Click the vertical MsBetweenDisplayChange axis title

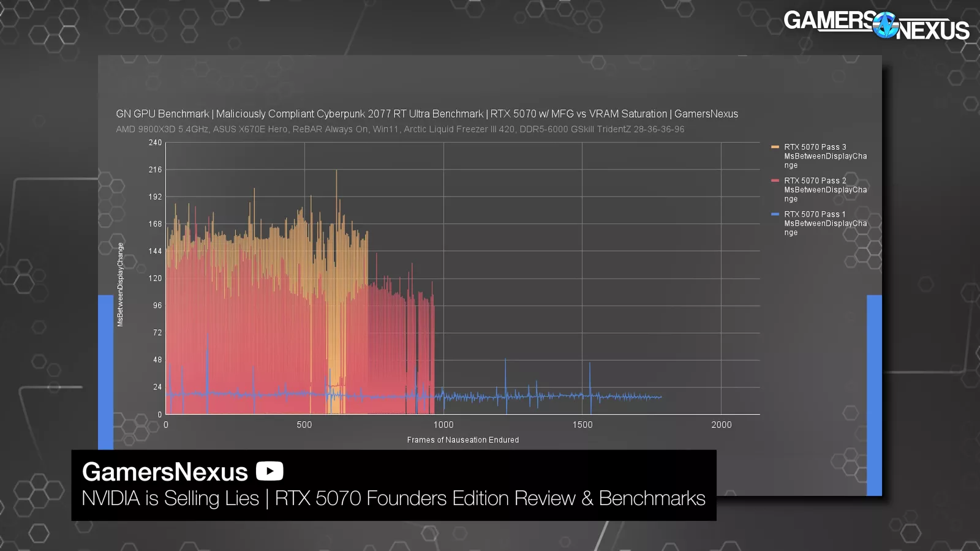click(x=120, y=285)
